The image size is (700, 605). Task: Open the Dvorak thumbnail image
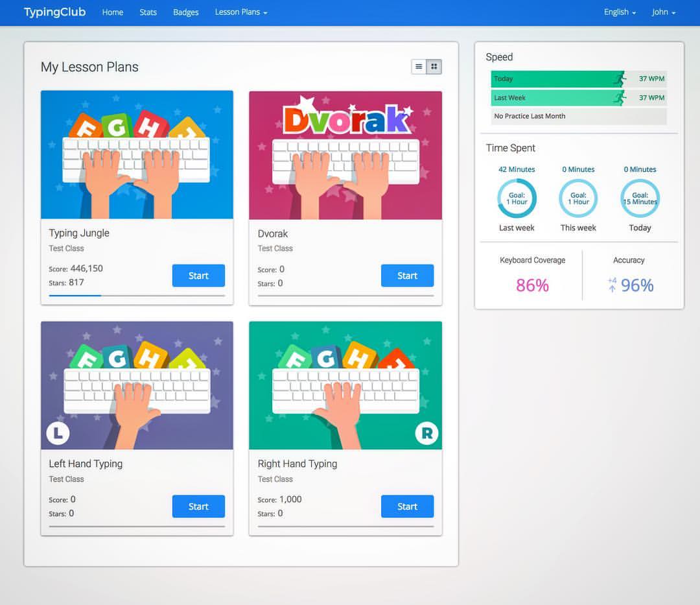pos(345,155)
